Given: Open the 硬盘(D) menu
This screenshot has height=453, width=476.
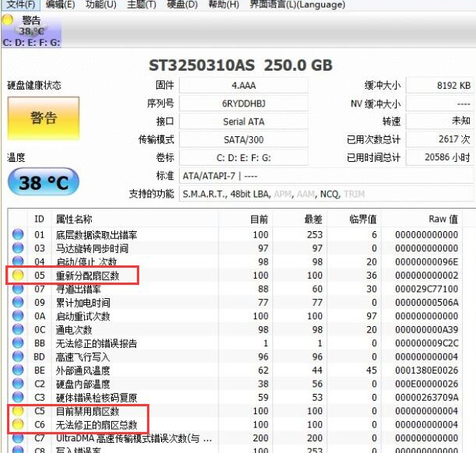Looking at the screenshot, I should tap(182, 4).
